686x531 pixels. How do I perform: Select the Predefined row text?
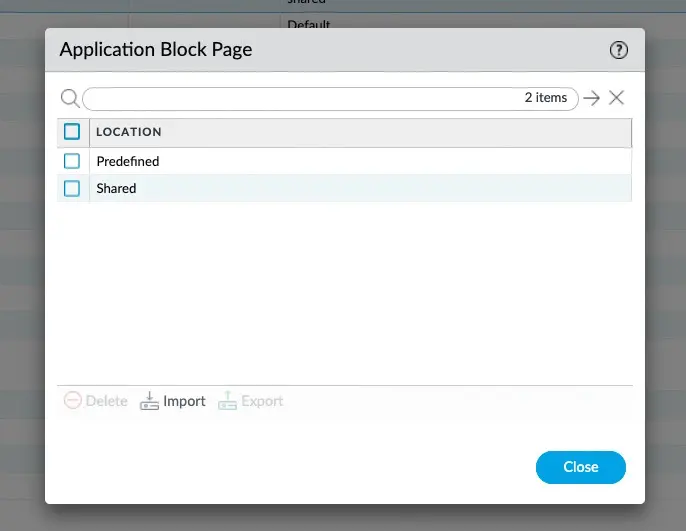(128, 161)
